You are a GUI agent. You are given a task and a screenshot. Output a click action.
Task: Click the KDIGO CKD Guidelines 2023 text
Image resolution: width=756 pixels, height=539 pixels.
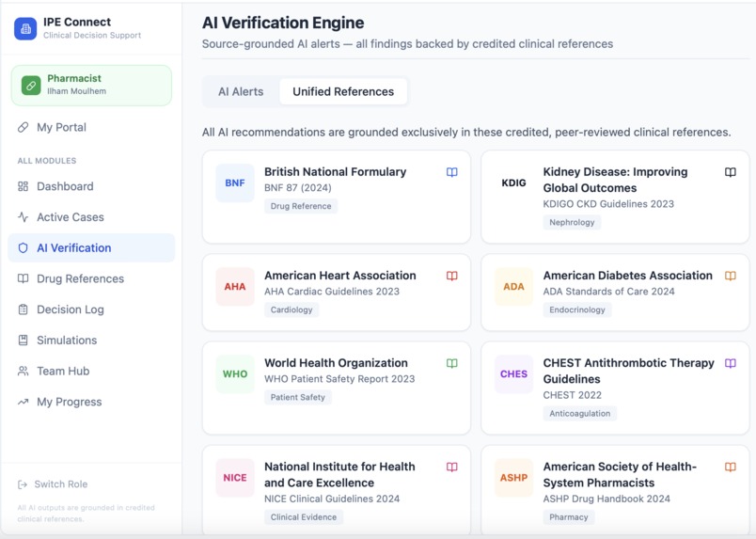608,204
